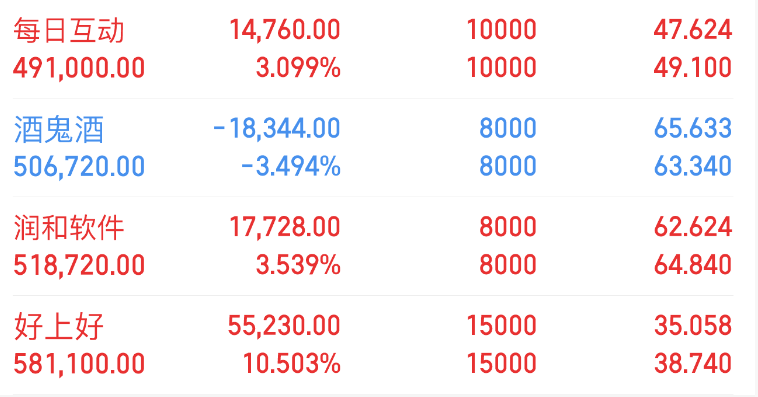Select the 3.099% gain percentage
This screenshot has height=397, width=758.
click(x=298, y=68)
